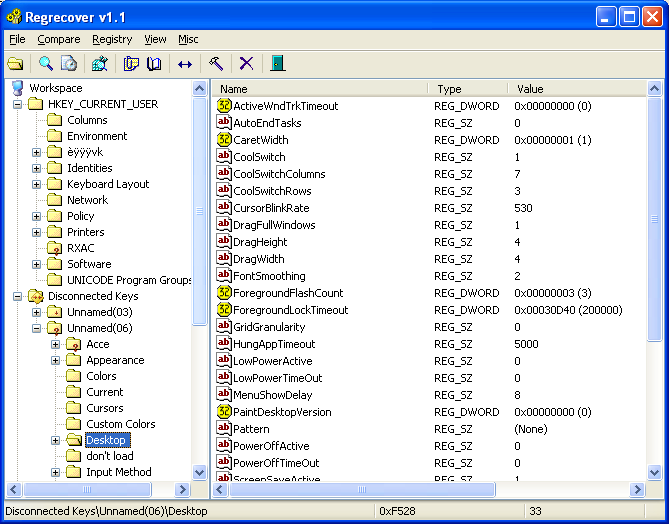Expand the Policy tree node
Screen dimensions: 669x524
click(x=36, y=216)
